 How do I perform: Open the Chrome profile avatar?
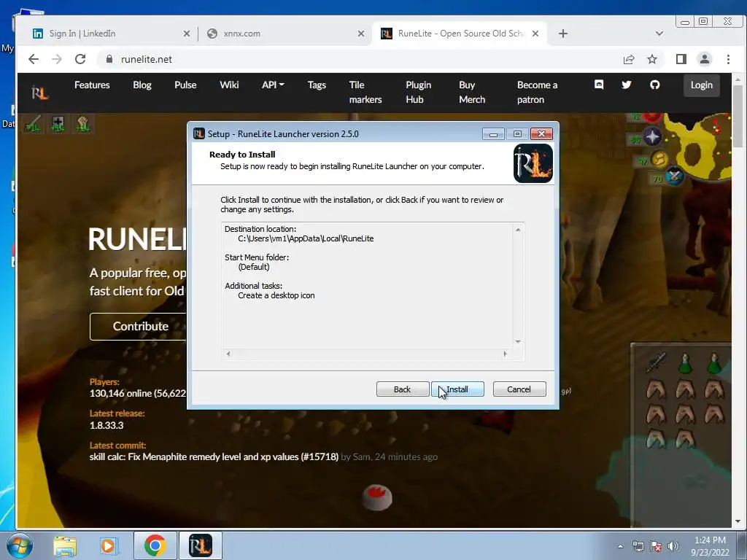(x=704, y=59)
